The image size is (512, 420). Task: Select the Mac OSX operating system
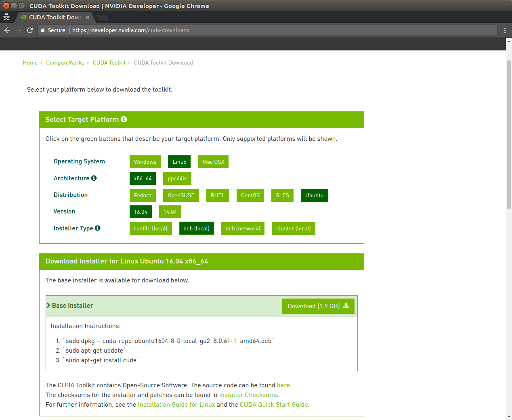pos(213,162)
